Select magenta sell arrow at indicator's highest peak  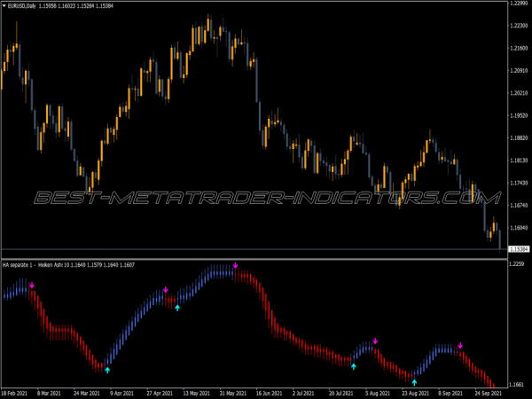click(236, 266)
